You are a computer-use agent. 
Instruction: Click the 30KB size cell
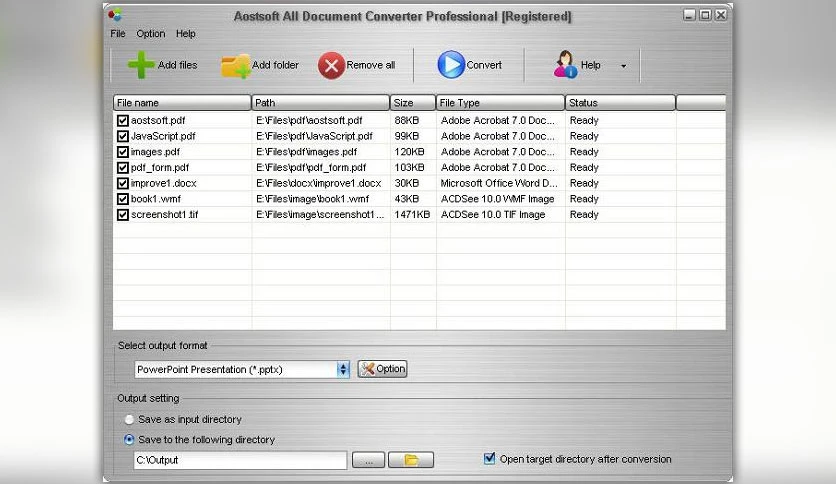point(407,183)
